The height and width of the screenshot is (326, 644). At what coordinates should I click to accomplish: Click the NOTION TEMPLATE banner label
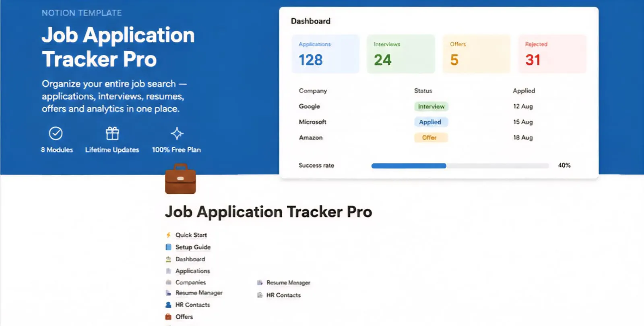click(82, 13)
